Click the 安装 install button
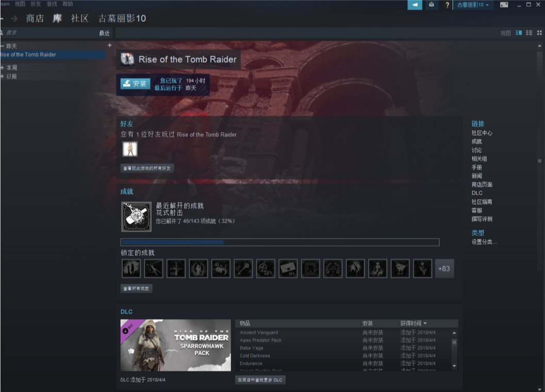The height and width of the screenshot is (392, 545). click(136, 84)
